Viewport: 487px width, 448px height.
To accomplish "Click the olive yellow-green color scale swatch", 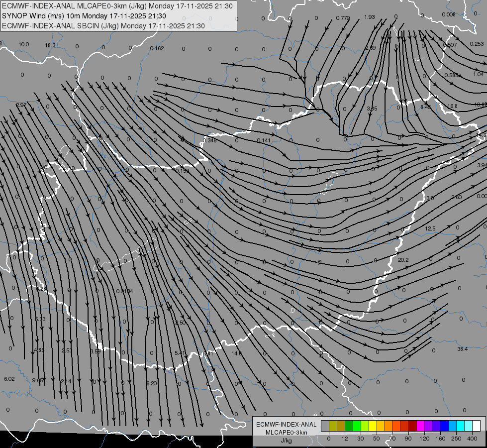I will coord(333,426).
